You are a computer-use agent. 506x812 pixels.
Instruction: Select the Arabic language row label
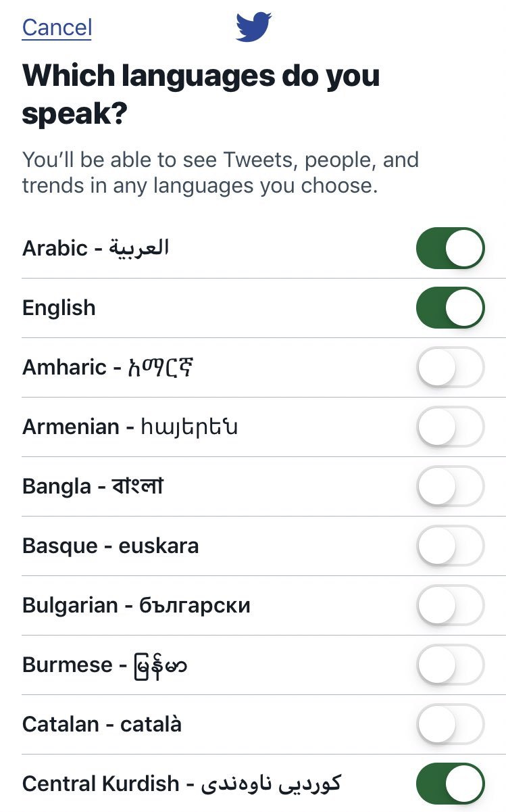pyautogui.click(x=95, y=248)
